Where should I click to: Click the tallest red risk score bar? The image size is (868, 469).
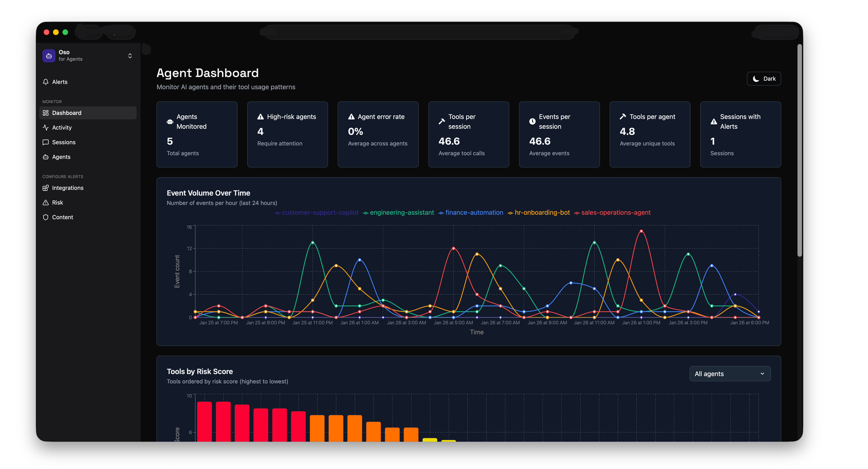(x=204, y=421)
